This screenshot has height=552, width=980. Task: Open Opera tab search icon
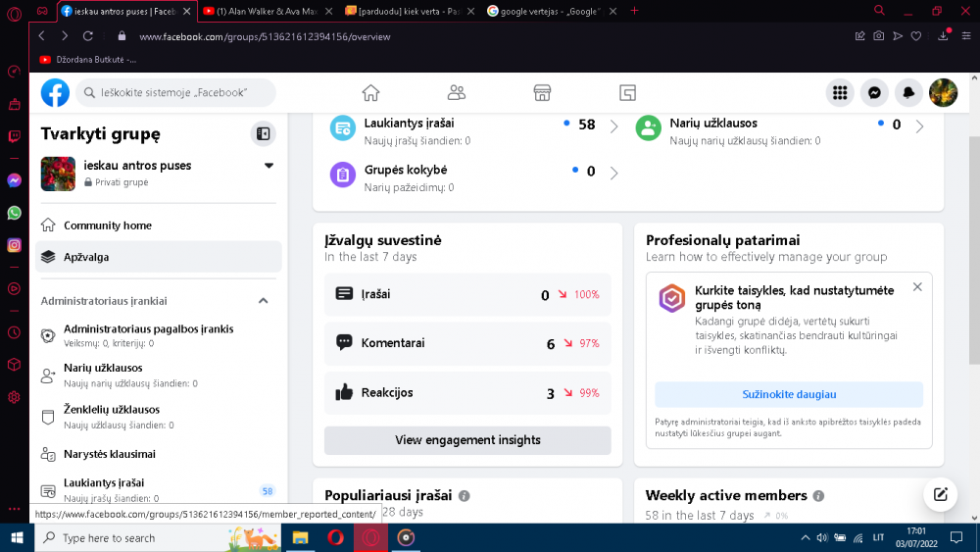879,11
